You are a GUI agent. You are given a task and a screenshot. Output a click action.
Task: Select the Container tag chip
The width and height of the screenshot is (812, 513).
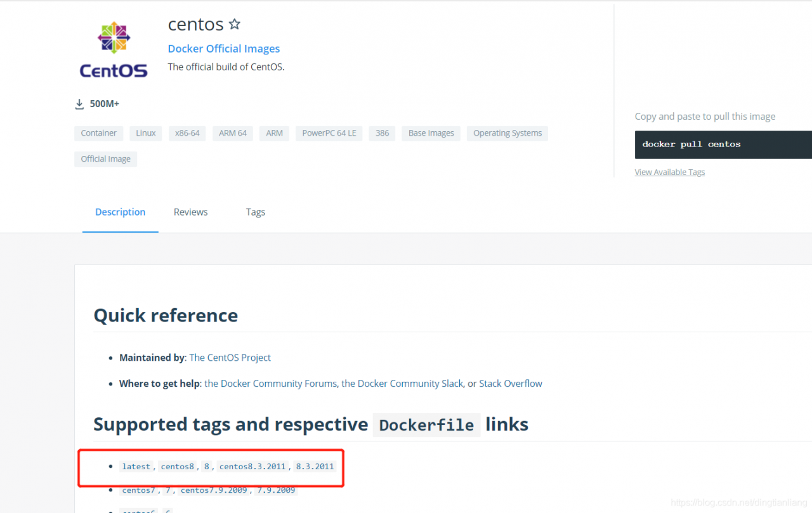pos(98,133)
